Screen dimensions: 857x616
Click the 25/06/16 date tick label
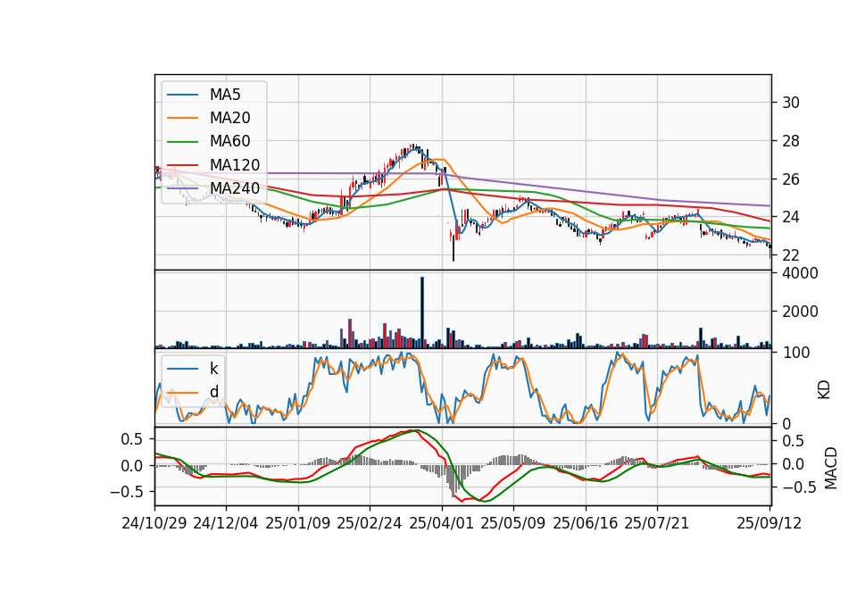pyautogui.click(x=586, y=523)
